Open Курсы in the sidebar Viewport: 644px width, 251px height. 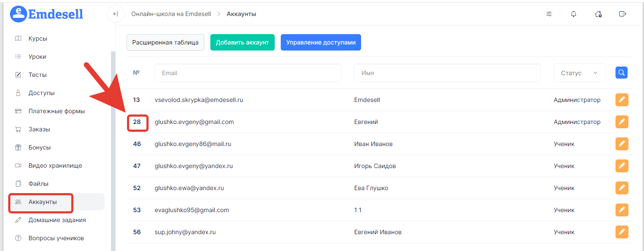pyautogui.click(x=38, y=38)
